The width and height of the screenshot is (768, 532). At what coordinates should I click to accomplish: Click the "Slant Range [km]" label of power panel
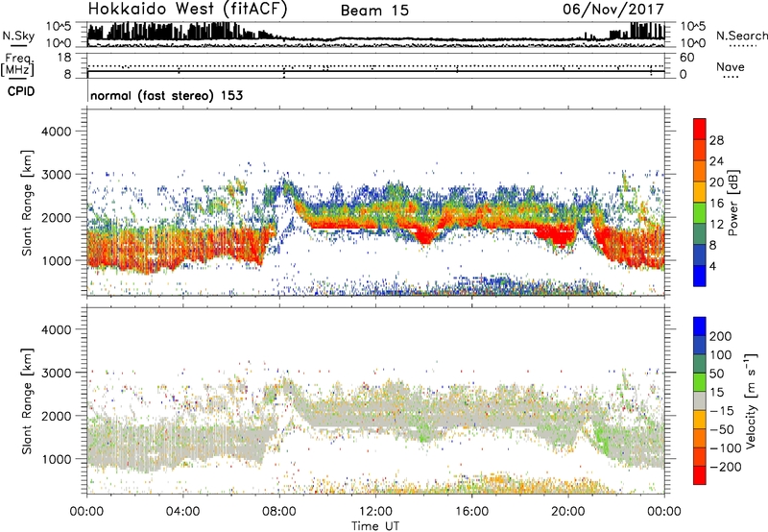(x=27, y=203)
